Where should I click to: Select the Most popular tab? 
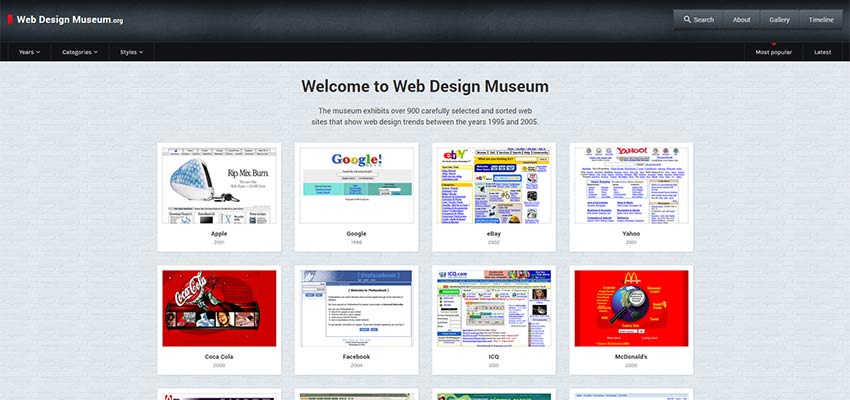774,52
